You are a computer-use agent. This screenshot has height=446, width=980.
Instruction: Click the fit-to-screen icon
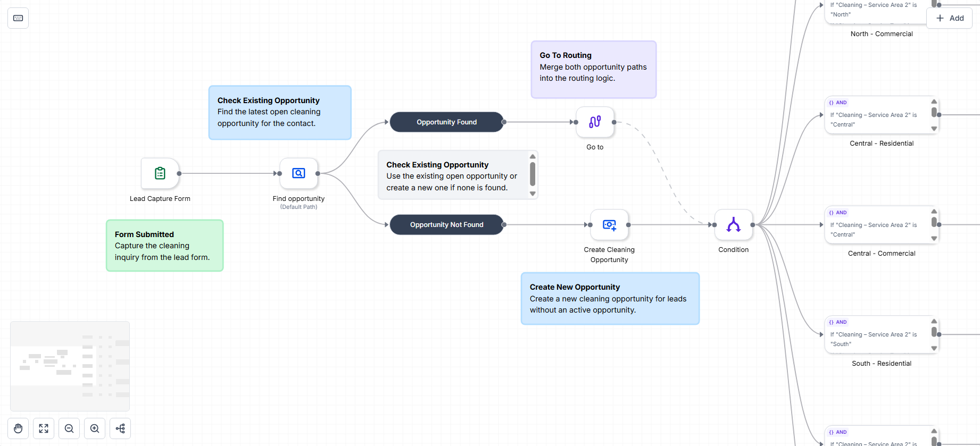[x=44, y=428]
